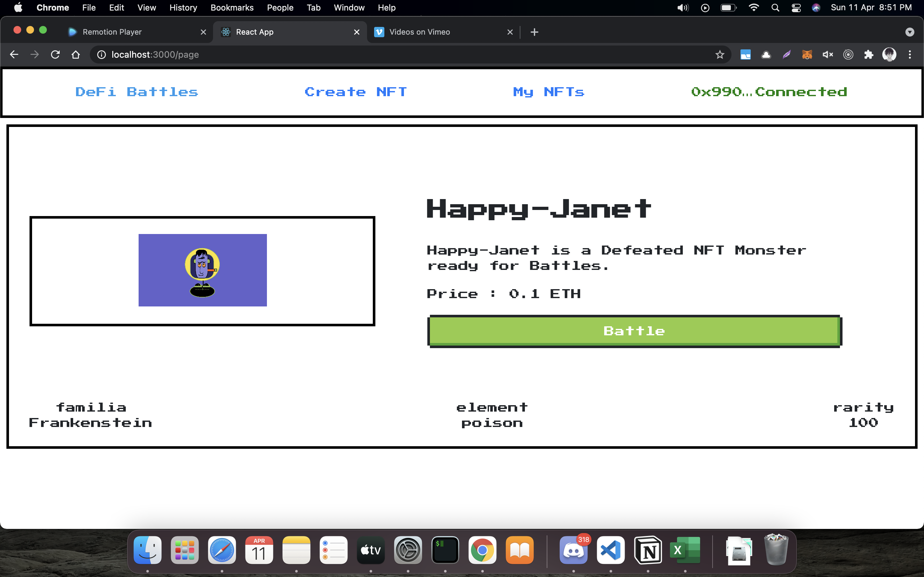This screenshot has width=924, height=577.
Task: Go to the Create NFT page
Action: [355, 92]
